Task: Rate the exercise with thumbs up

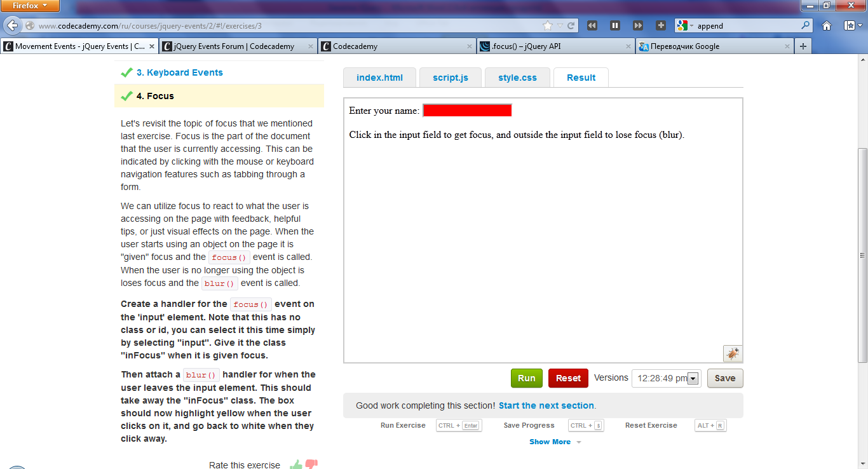Action: click(295, 465)
